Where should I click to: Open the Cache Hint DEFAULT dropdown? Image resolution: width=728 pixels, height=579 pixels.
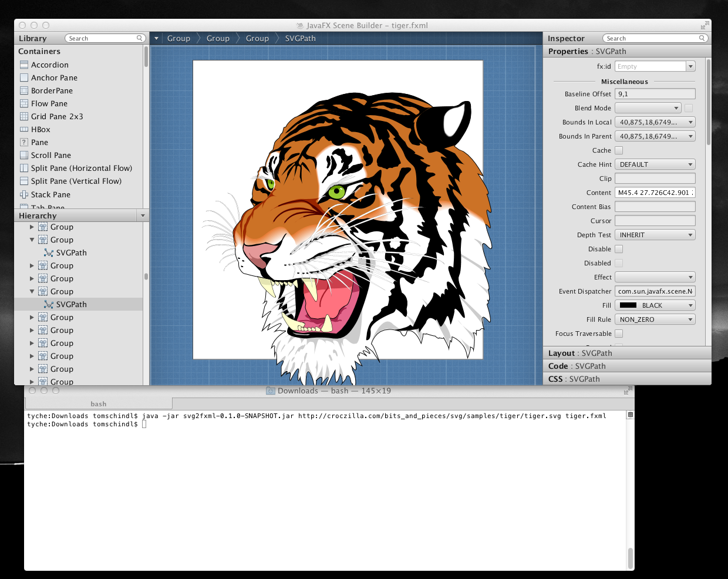tap(655, 164)
